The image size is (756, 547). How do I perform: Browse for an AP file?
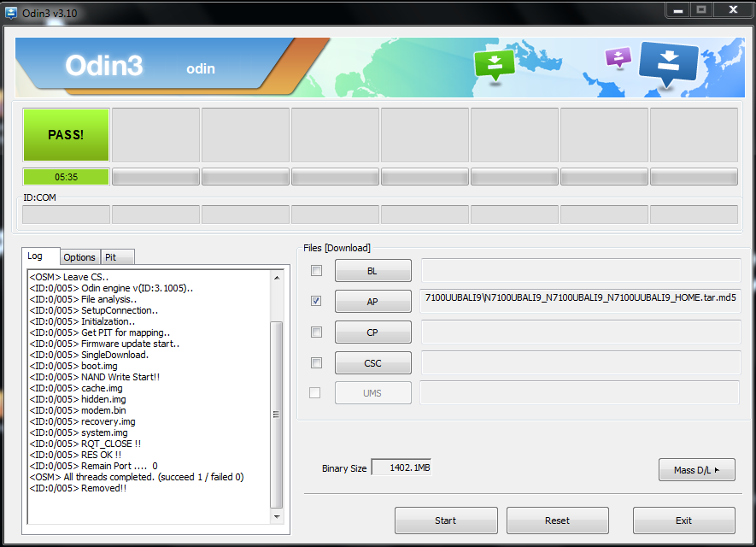(x=372, y=302)
